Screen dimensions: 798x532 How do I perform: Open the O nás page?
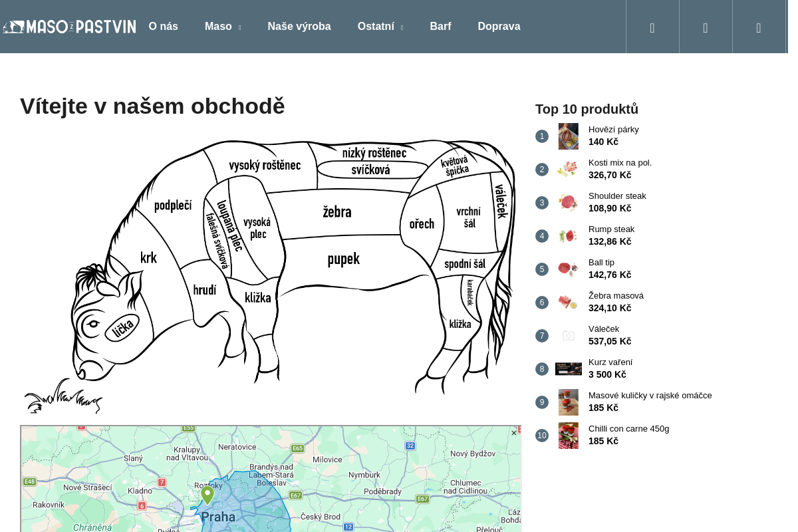(x=164, y=27)
